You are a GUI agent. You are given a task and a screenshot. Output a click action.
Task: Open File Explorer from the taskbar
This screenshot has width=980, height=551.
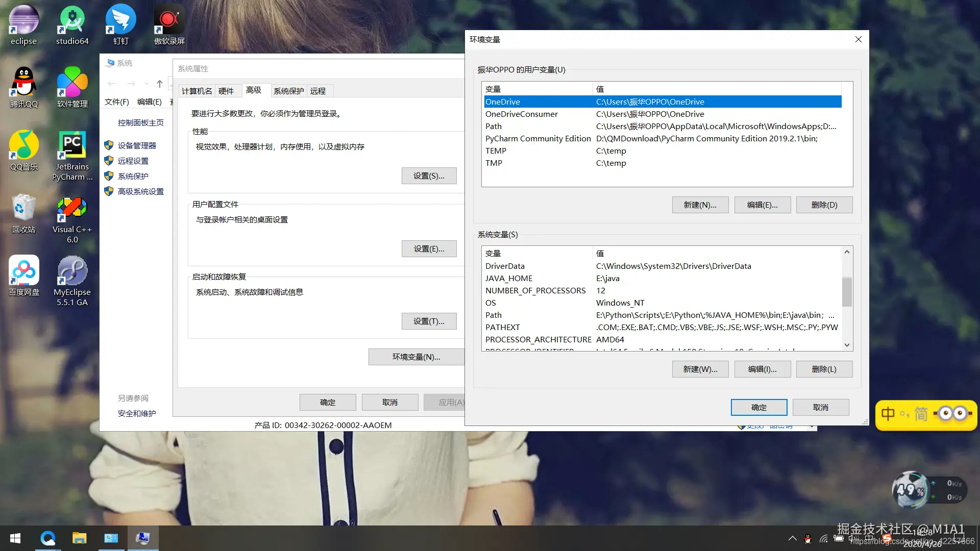point(79,538)
